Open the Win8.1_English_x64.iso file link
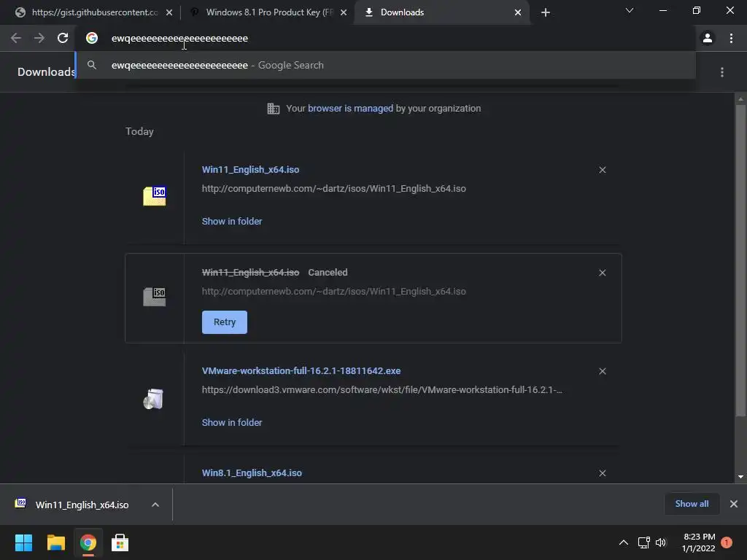Screen dimensions: 747x560 (252, 473)
